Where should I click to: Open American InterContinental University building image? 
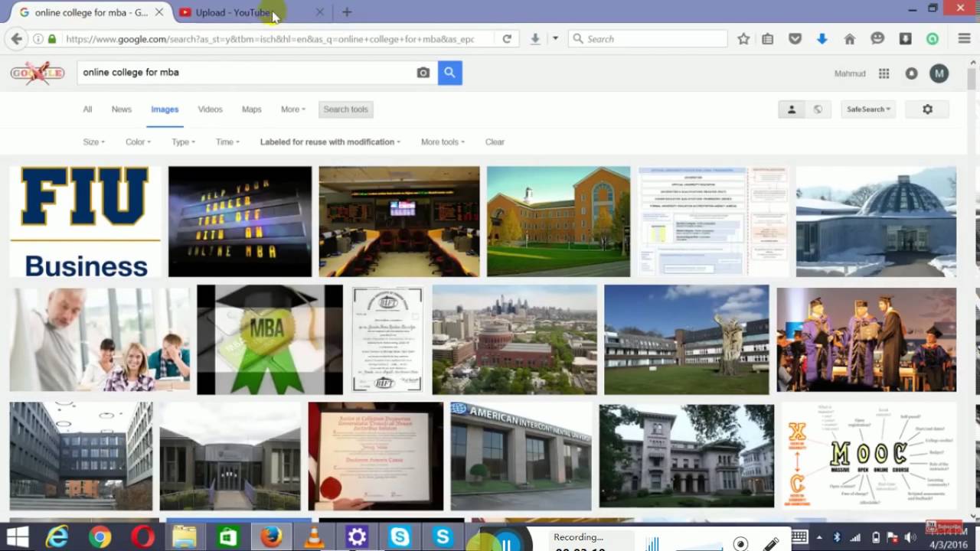tap(521, 456)
